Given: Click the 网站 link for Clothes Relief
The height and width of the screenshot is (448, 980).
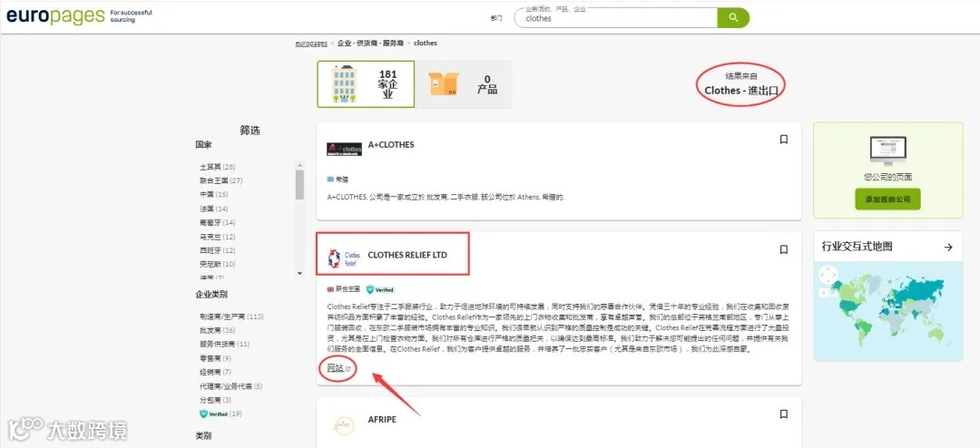Looking at the screenshot, I should [x=338, y=368].
